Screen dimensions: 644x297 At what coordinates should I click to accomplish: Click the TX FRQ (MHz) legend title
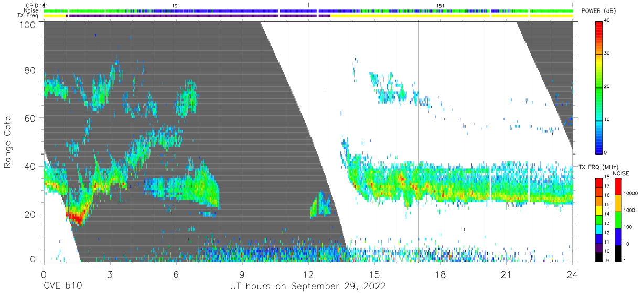click(598, 167)
